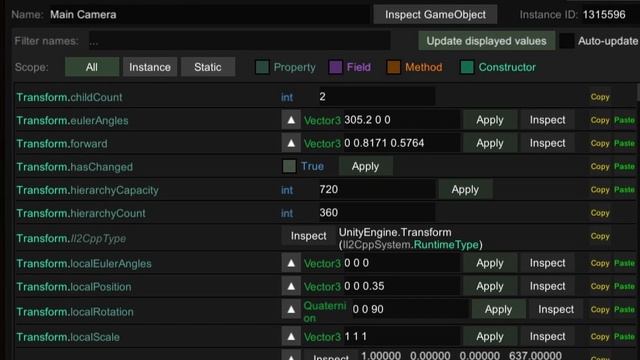Copy the Transform.localScale value
The width and height of the screenshot is (640, 360).
pos(600,337)
